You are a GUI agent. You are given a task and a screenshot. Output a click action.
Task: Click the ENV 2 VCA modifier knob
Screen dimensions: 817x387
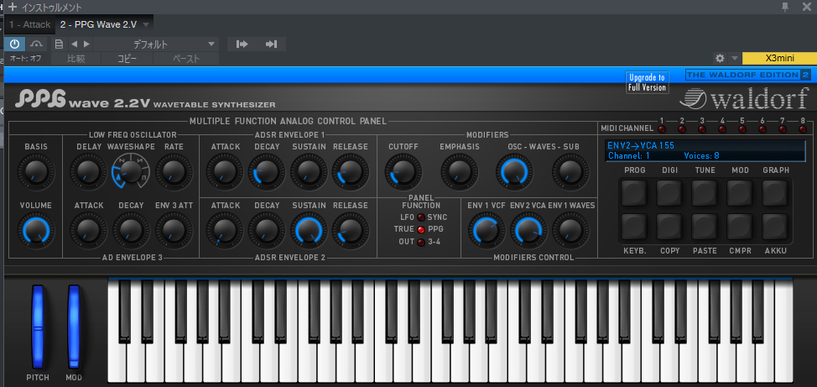(528, 230)
